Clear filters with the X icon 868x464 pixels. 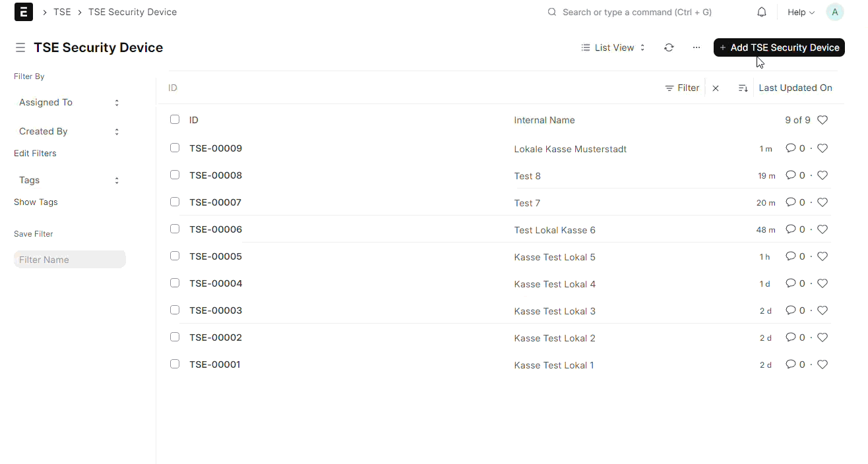click(716, 88)
